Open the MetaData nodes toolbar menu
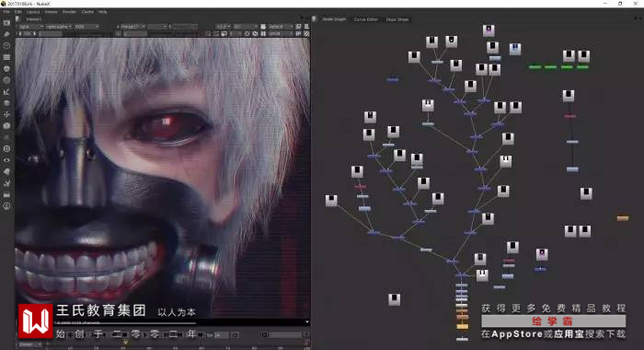644x350 pixels. click(6, 172)
